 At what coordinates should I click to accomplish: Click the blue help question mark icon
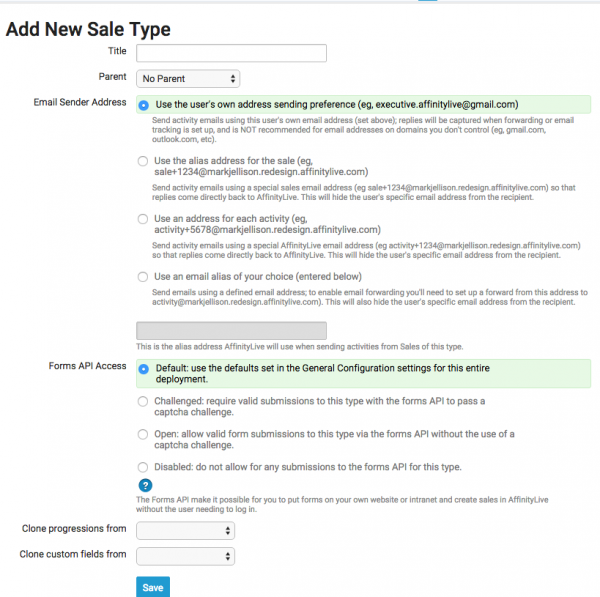[145, 485]
